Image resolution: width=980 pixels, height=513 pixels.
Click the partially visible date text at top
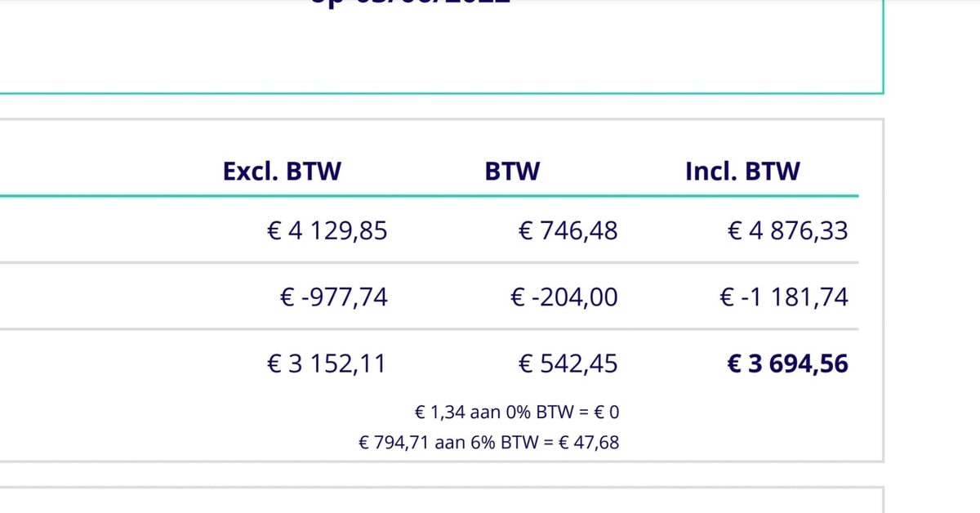[x=410, y=2]
